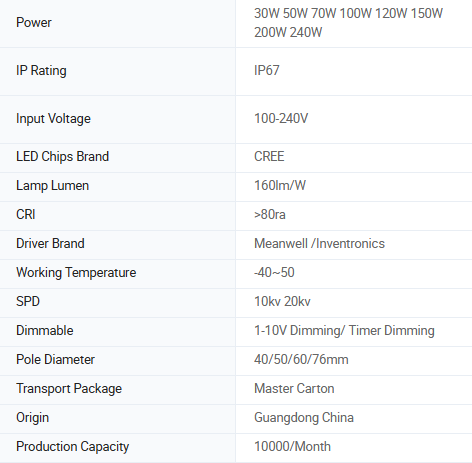Click the Input Voltage label
This screenshot has width=472, height=463.
53,119
